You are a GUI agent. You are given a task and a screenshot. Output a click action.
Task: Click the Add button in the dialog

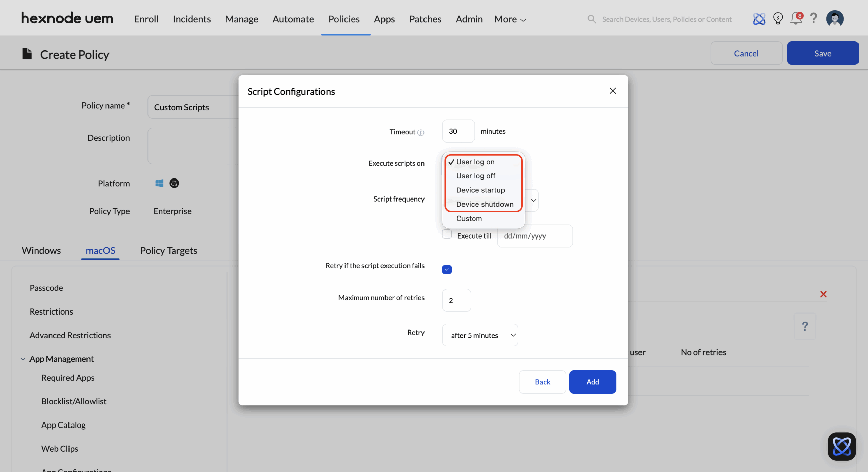pos(592,382)
